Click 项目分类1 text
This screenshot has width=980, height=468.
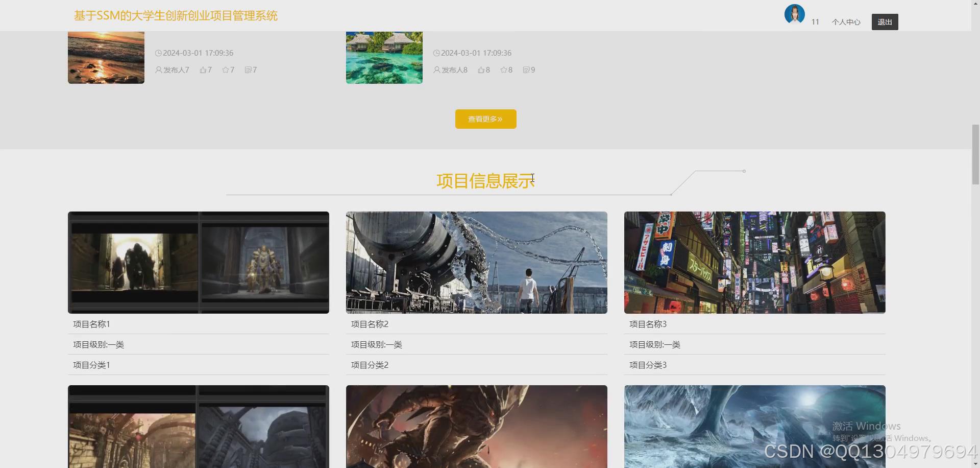(x=91, y=365)
